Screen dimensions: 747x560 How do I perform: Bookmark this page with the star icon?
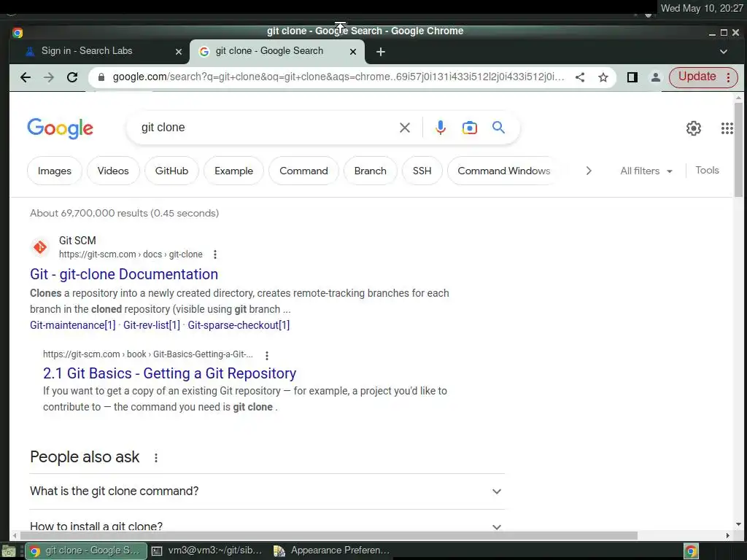(x=603, y=77)
